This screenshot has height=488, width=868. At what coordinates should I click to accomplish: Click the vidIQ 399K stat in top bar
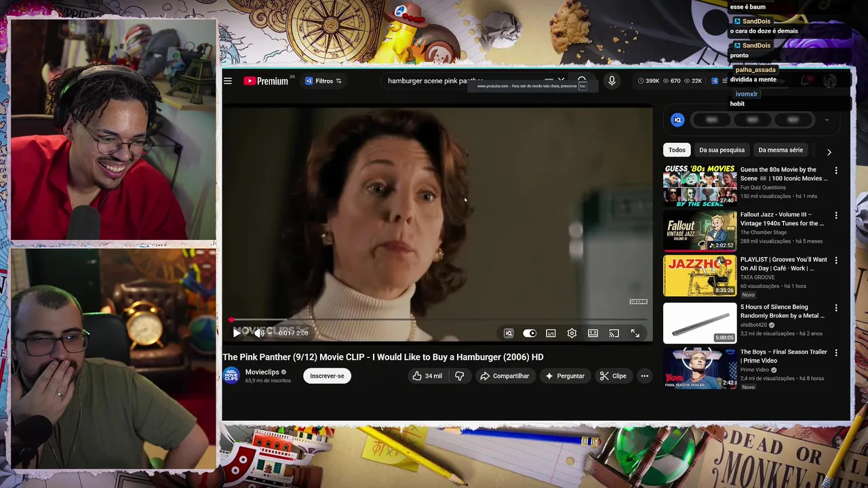click(649, 81)
